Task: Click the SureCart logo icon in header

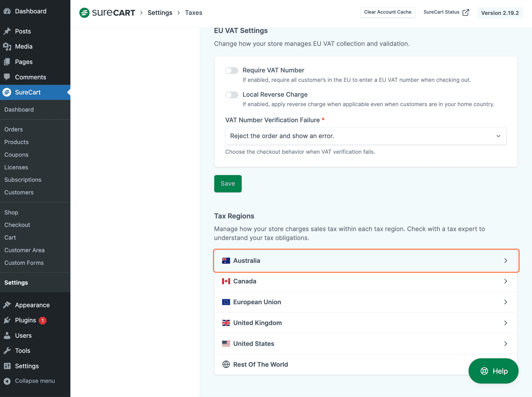Action: click(84, 13)
